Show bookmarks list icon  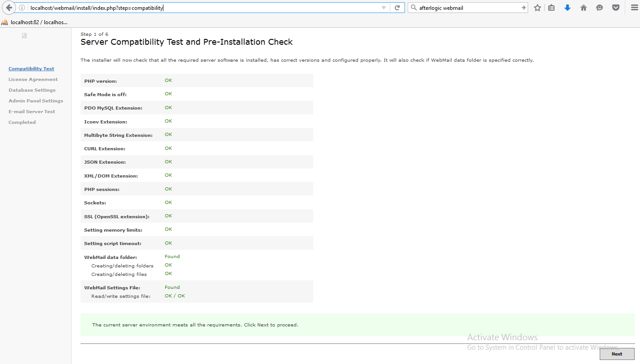(551, 8)
